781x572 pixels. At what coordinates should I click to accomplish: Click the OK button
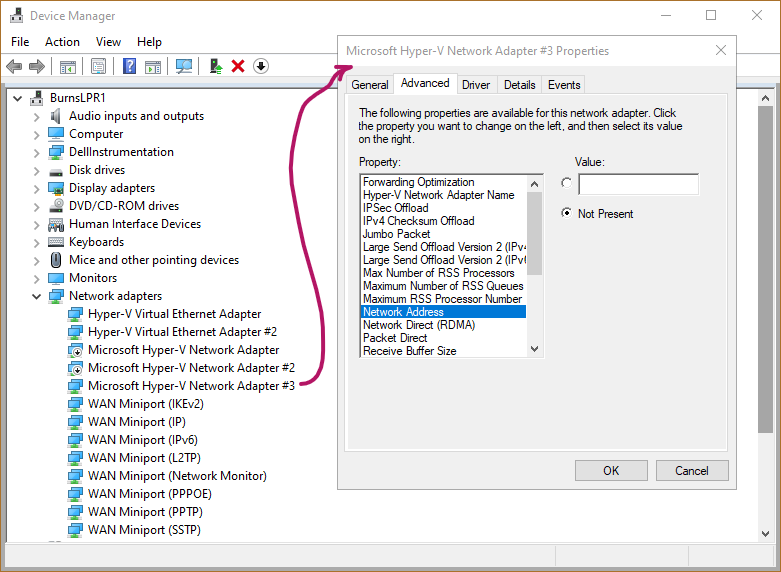[x=611, y=471]
